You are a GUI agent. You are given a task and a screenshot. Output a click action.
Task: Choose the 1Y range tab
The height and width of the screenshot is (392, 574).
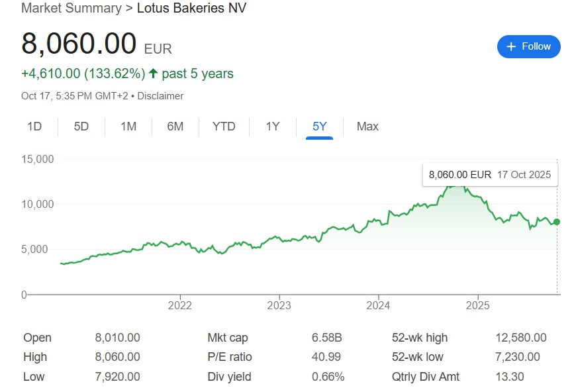click(273, 126)
